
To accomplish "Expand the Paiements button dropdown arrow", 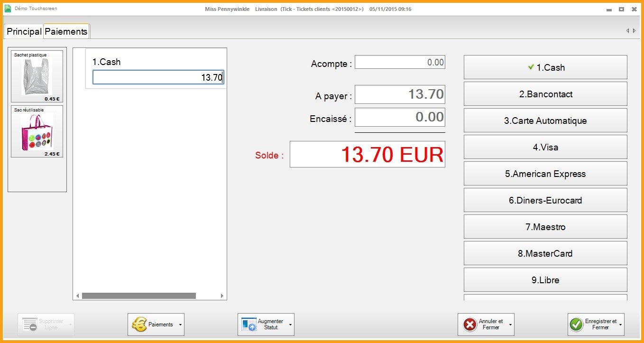I will 180,325.
